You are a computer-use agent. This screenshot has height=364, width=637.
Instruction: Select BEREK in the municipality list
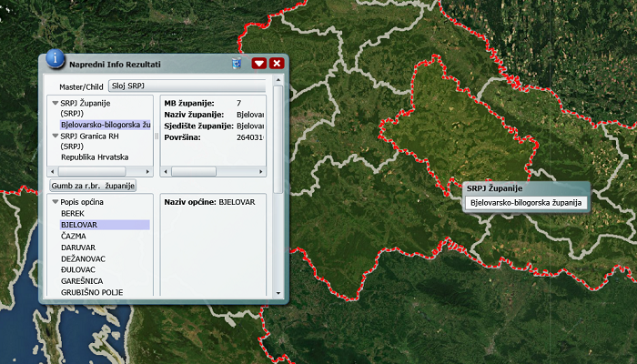tap(73, 212)
